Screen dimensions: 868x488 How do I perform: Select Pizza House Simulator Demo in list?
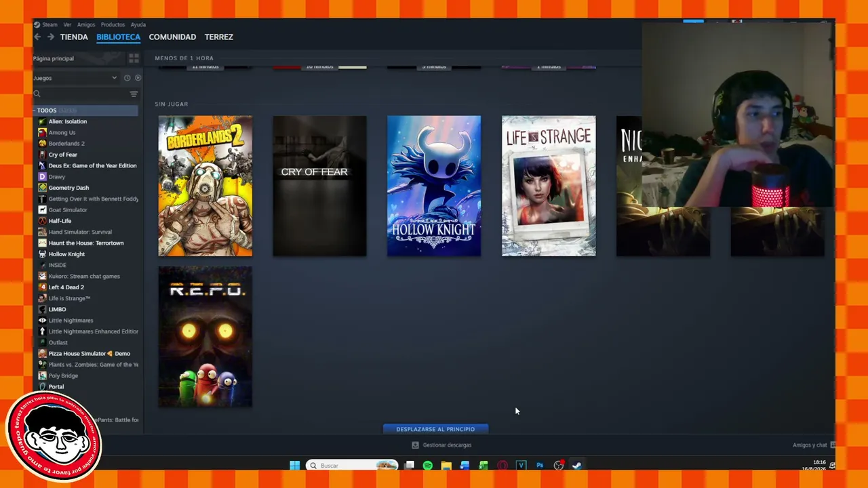click(89, 354)
